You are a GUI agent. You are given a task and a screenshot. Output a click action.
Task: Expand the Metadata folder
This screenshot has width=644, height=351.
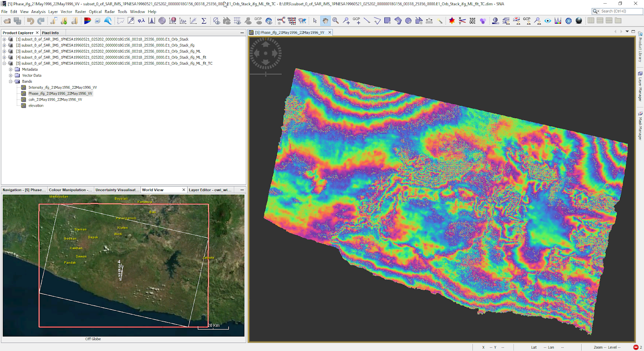pyautogui.click(x=11, y=70)
